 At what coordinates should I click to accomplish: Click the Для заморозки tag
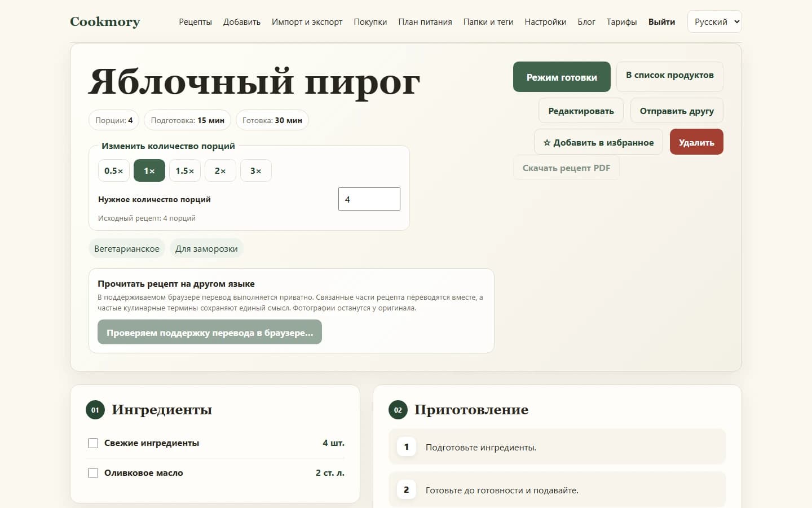206,249
